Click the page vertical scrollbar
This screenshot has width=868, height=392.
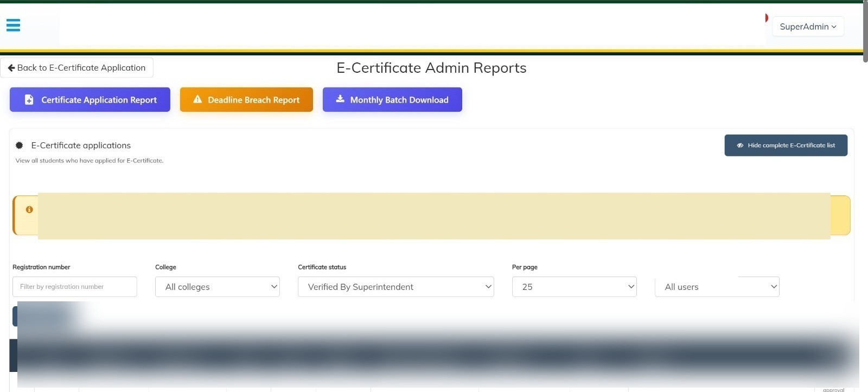[865, 33]
